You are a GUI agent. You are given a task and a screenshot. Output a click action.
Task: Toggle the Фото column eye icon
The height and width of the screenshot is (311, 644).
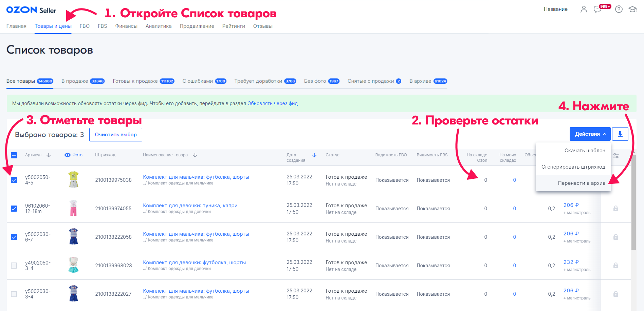68,155
